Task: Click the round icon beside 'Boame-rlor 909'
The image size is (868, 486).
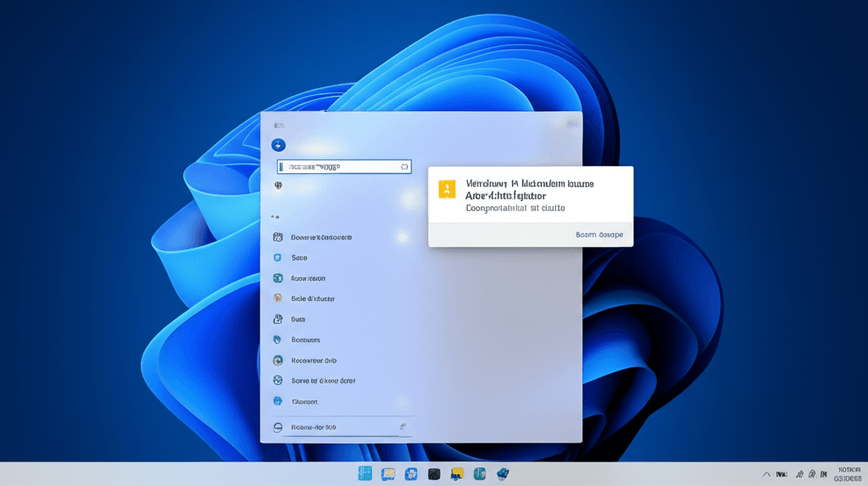Action: pyautogui.click(x=278, y=427)
